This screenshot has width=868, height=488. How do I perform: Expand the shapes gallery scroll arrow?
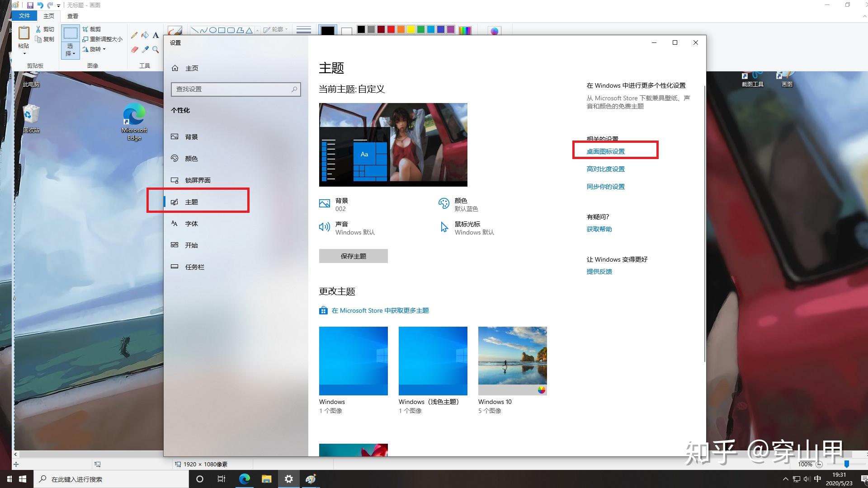coord(257,30)
